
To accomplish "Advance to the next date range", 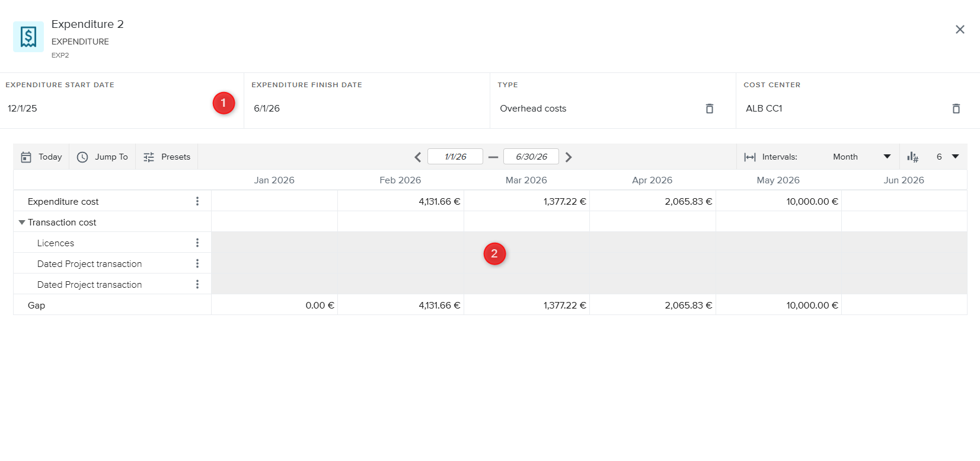I will [569, 157].
